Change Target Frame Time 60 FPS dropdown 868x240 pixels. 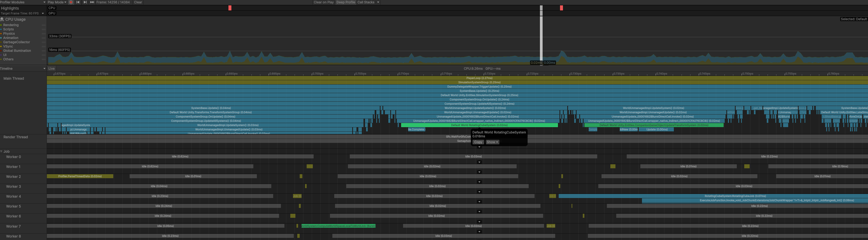(22, 13)
